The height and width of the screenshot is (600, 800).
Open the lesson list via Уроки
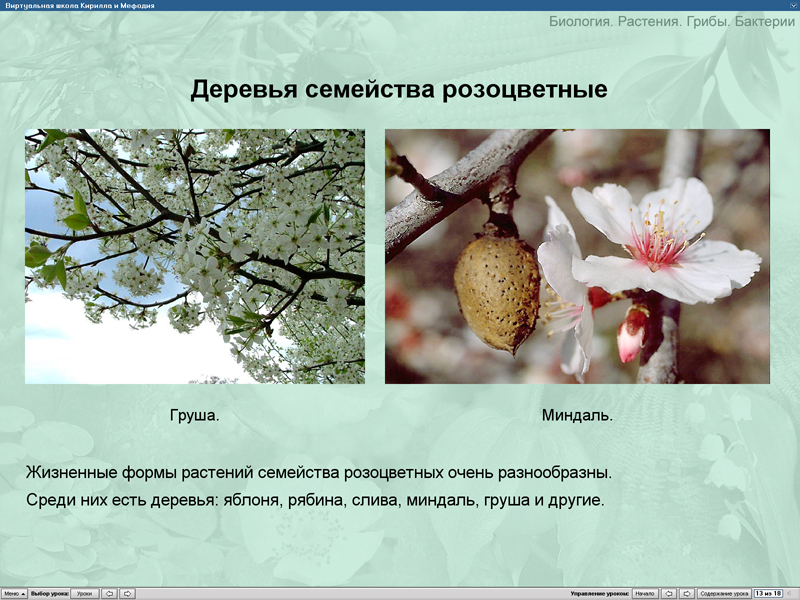[x=86, y=592]
